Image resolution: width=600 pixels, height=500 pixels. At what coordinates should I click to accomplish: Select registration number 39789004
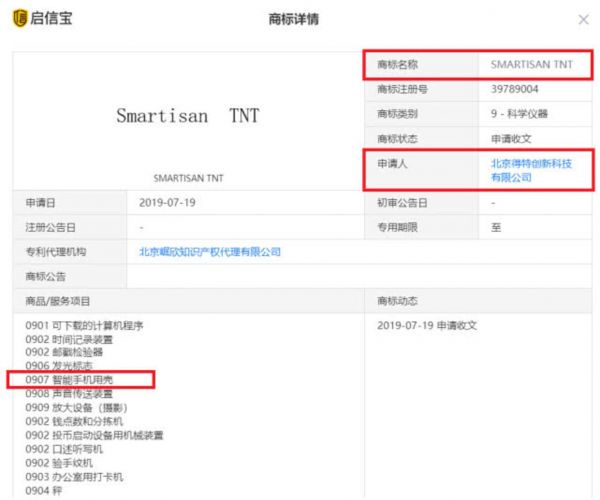click(x=514, y=89)
